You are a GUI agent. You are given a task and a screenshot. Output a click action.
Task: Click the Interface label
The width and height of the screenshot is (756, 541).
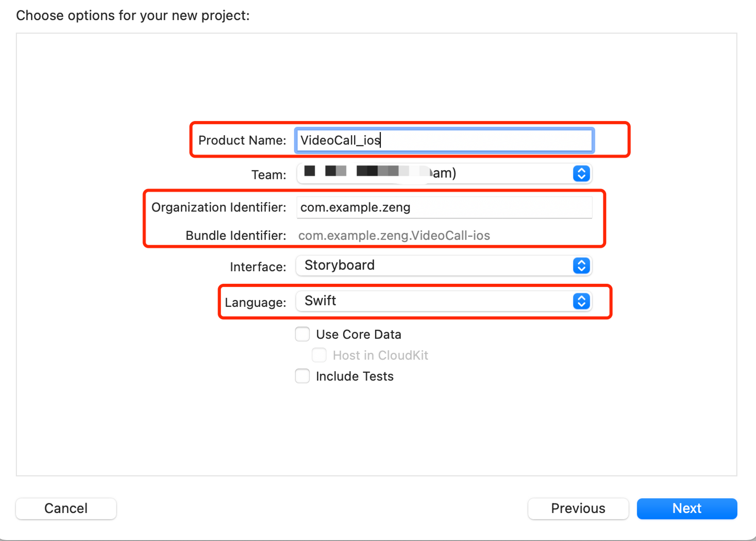click(x=258, y=267)
